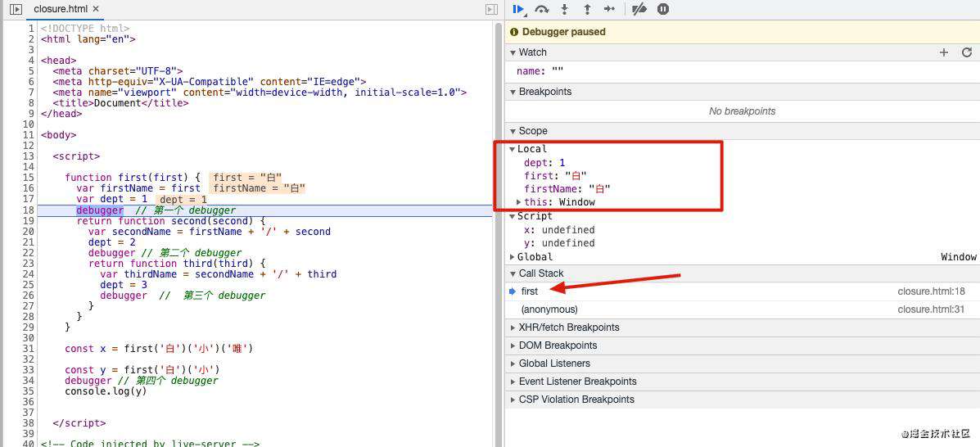Image resolution: width=980 pixels, height=447 pixels.
Task: Click the name watch expression
Action: point(540,72)
